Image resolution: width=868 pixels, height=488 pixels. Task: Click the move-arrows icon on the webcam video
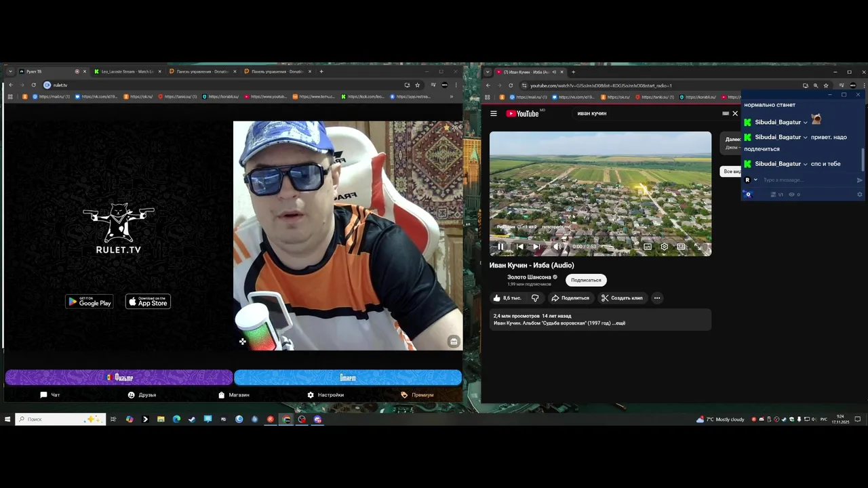pos(242,342)
